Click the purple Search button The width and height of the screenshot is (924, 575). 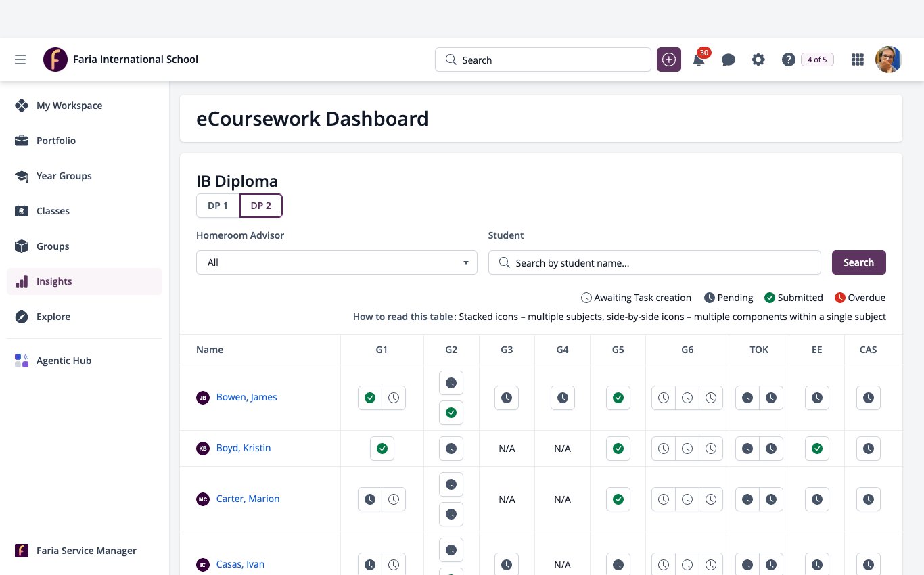(x=859, y=262)
